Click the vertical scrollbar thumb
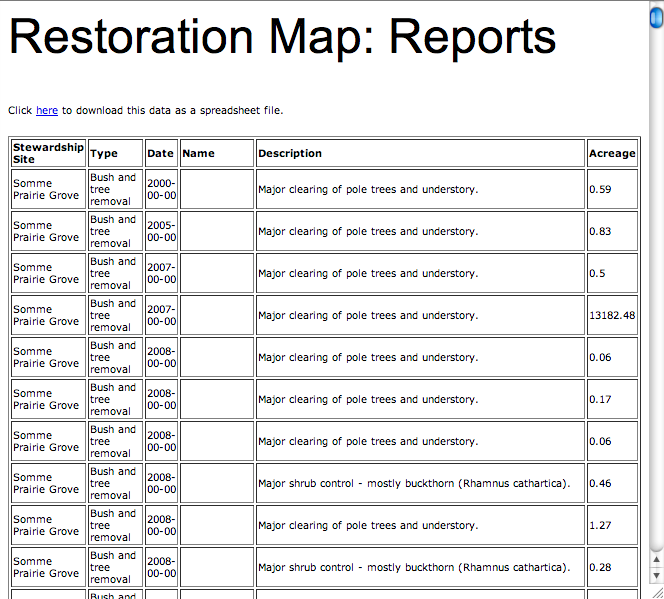664x599 pixels. point(656,17)
